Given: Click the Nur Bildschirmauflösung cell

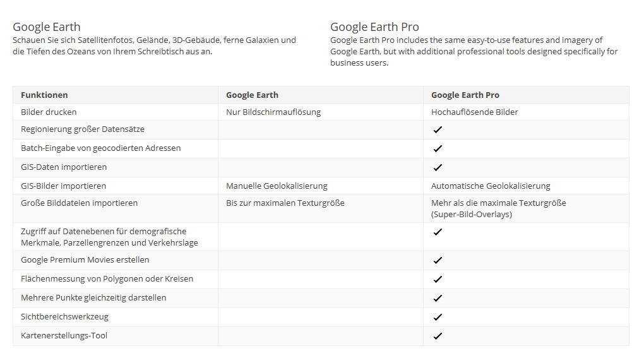Looking at the screenshot, I should pos(273,112).
